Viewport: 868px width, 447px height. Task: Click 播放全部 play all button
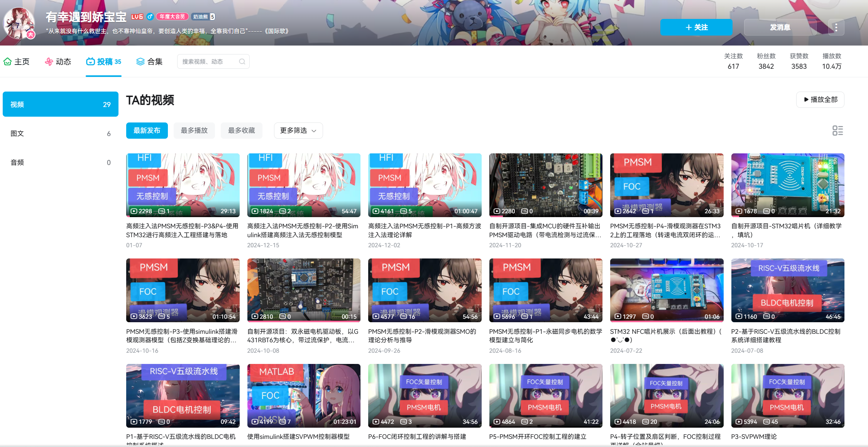coord(820,100)
